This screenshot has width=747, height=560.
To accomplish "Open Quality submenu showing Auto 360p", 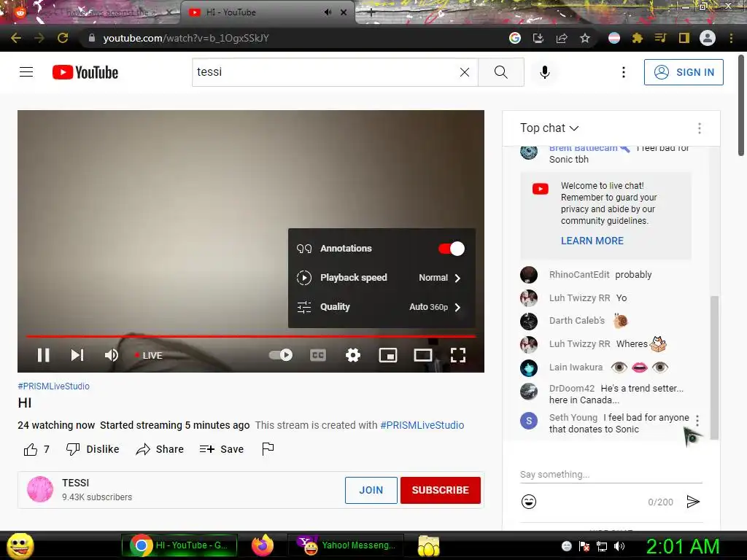I will (382, 307).
